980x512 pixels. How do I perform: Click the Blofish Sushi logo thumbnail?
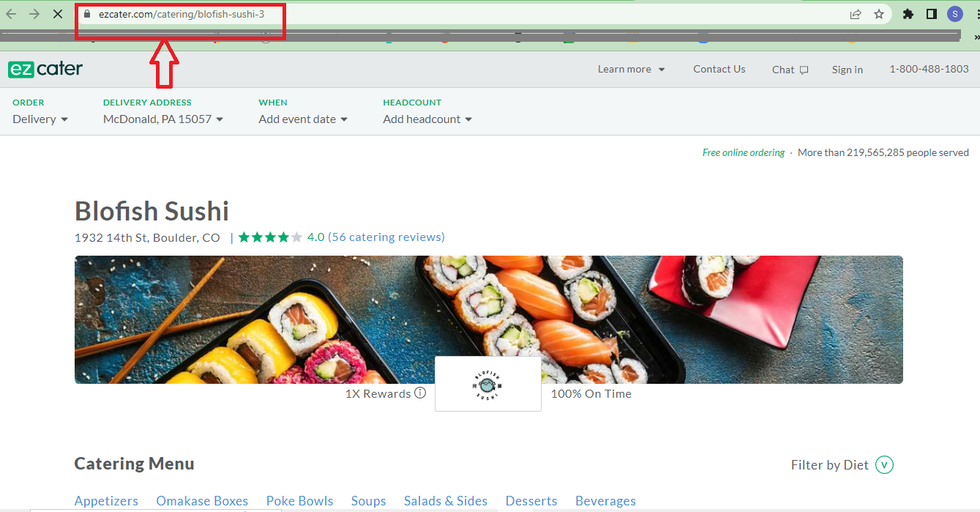[488, 384]
